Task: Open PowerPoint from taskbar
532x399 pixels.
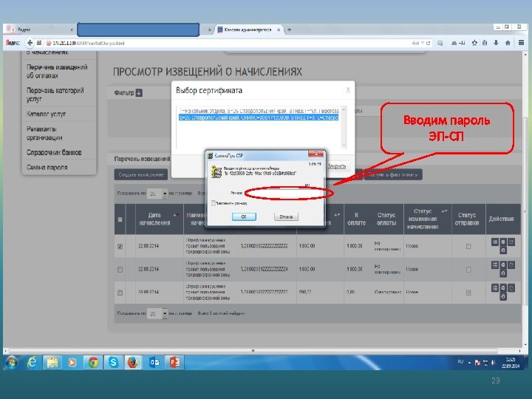Action: pyautogui.click(x=174, y=363)
